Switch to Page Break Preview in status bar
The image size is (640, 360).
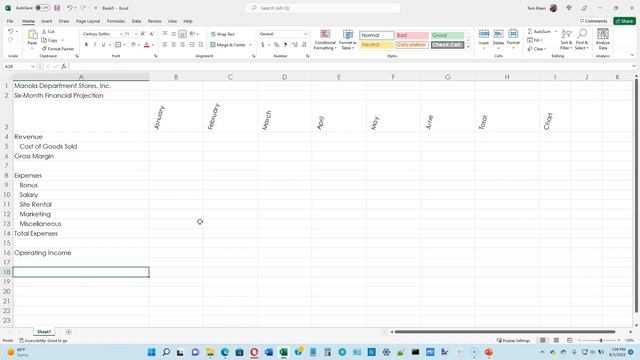(x=569, y=340)
